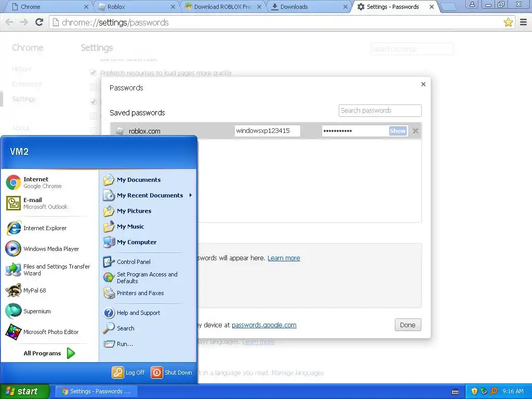
Task: Launch MyPal 68 browser
Action: [x=26, y=290]
